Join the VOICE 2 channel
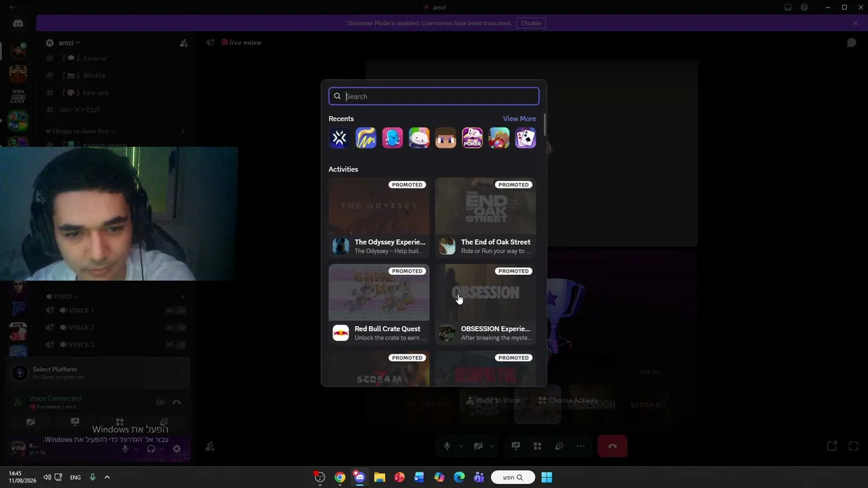The height and width of the screenshot is (488, 868). pos(114,327)
